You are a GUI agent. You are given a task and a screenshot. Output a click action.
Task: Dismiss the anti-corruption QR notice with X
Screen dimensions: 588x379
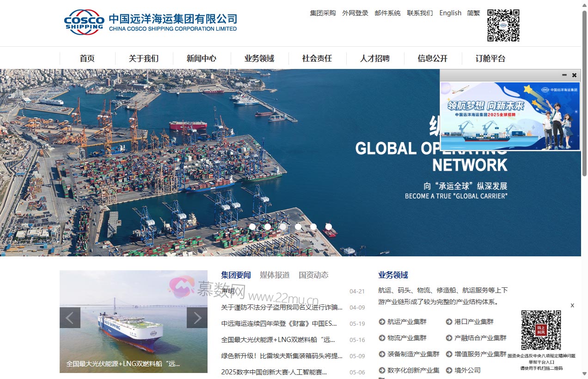click(x=572, y=306)
